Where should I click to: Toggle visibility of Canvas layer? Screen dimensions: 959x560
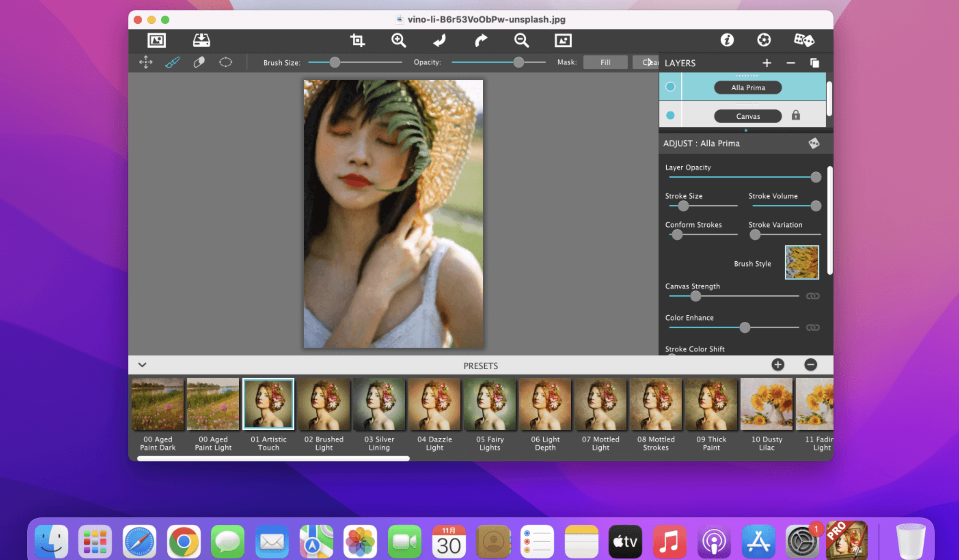[x=670, y=115]
